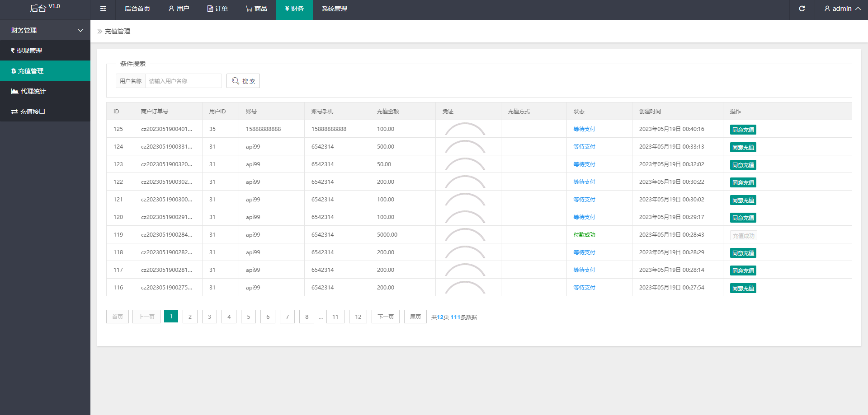Click the sidebar collapse hamburger icon
Screen dimensions: 868x415
(x=103, y=9)
